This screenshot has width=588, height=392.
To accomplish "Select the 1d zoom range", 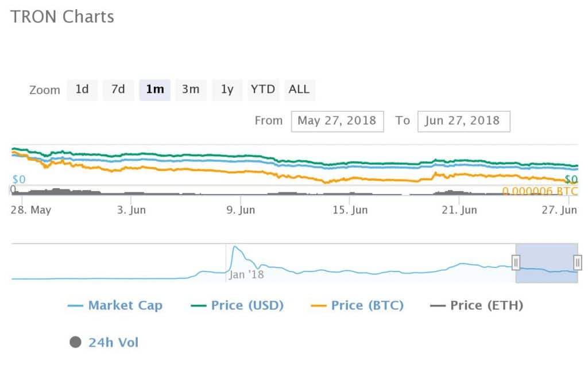I will (x=82, y=90).
